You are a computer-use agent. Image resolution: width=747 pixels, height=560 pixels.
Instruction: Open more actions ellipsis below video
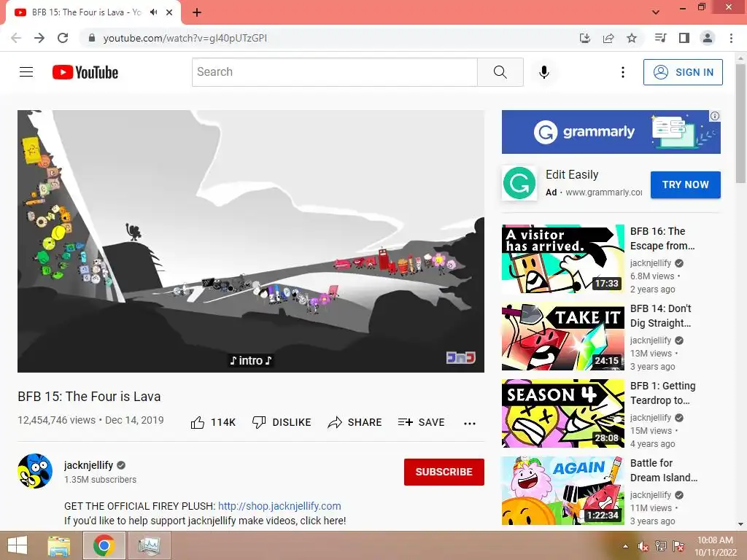470,423
